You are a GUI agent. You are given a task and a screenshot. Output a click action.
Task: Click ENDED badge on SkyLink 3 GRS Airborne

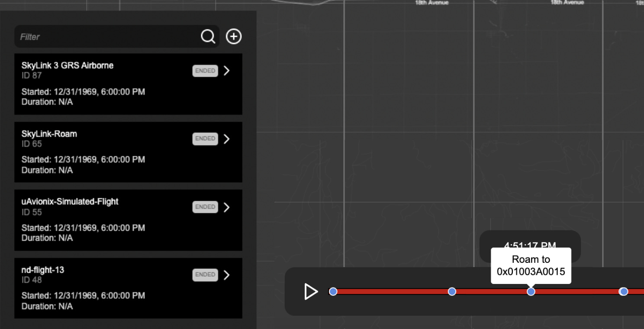click(x=205, y=71)
